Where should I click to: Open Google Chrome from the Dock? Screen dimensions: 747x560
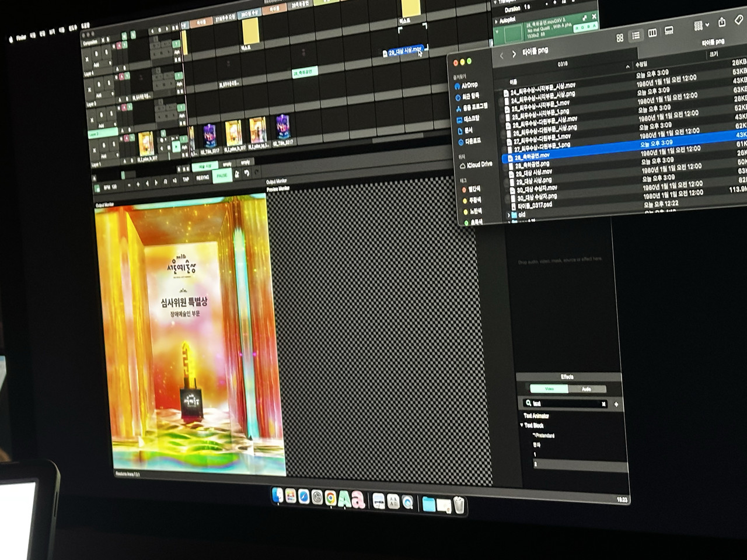330,498
